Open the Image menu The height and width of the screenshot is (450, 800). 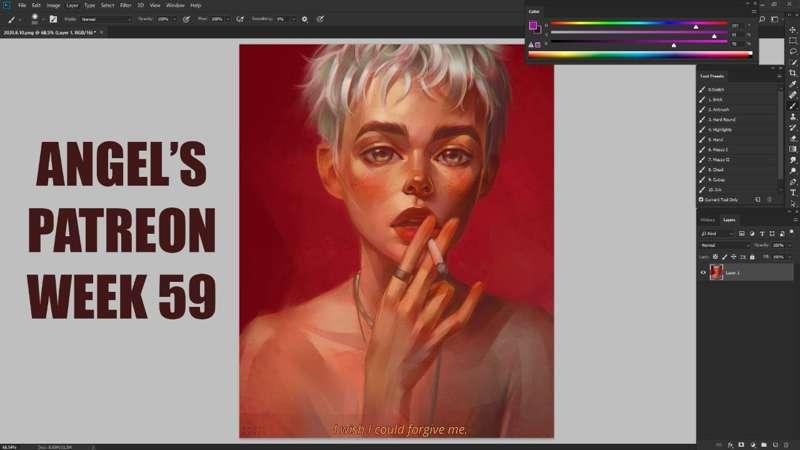coord(53,5)
